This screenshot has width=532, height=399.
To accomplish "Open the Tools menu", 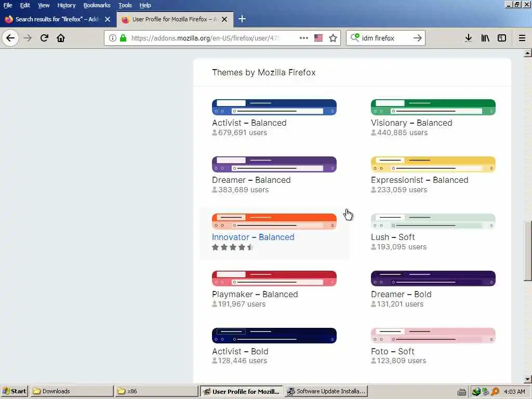I will pyautogui.click(x=125, y=5).
